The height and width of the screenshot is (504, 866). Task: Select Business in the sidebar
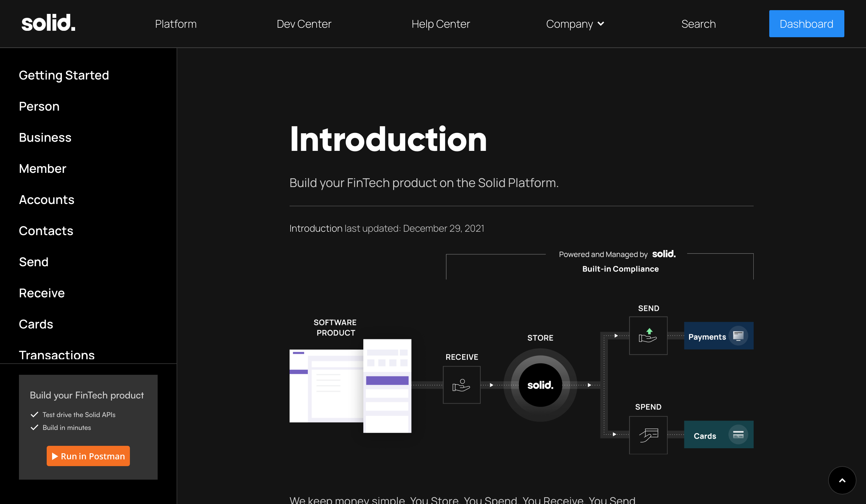[x=45, y=137]
